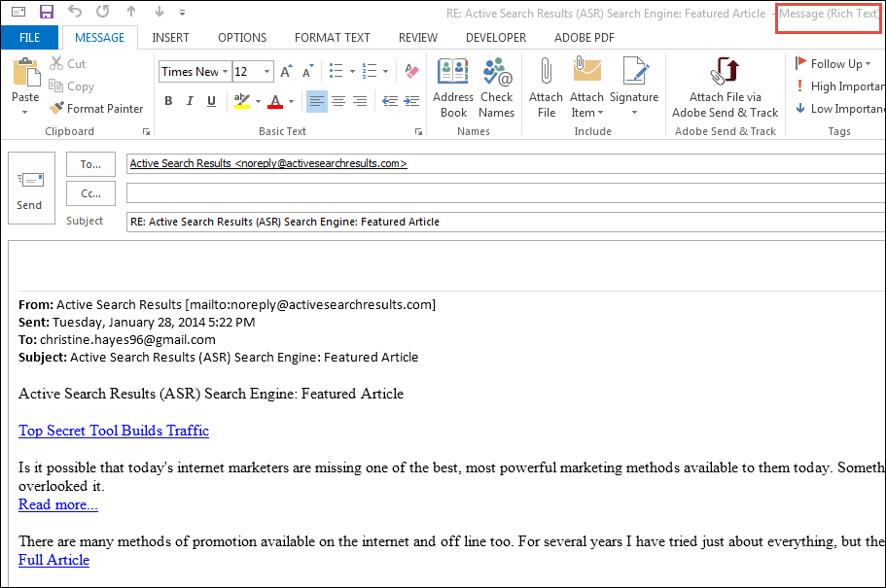This screenshot has width=886, height=588.
Task: Apply the Format Painter
Action: tap(96, 108)
